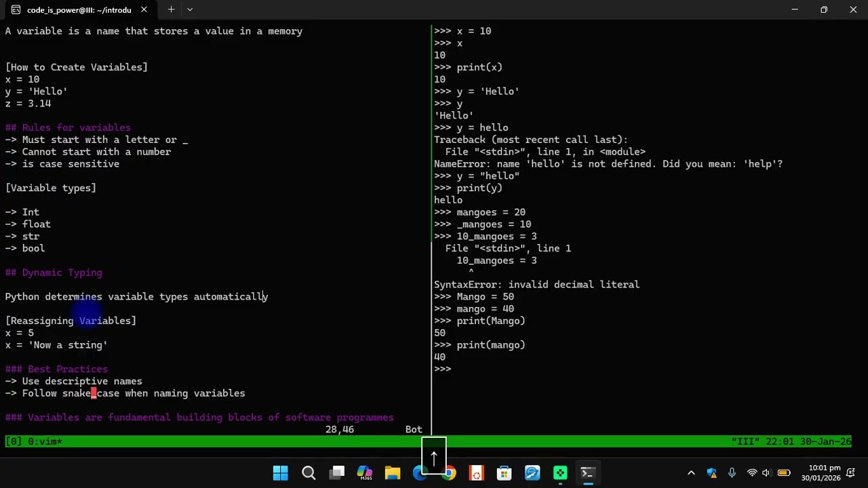868x488 pixels.
Task: Click the ">>> 10_mangoes = 3" prompt line
Action: (485, 237)
